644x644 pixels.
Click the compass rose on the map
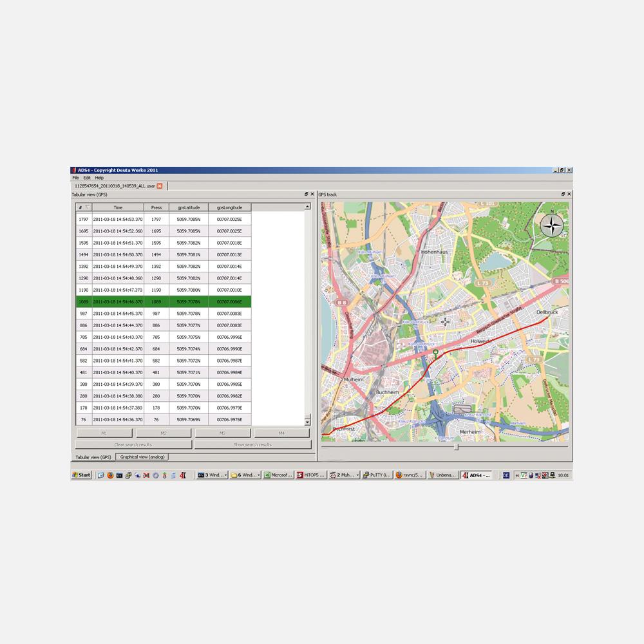tap(552, 225)
